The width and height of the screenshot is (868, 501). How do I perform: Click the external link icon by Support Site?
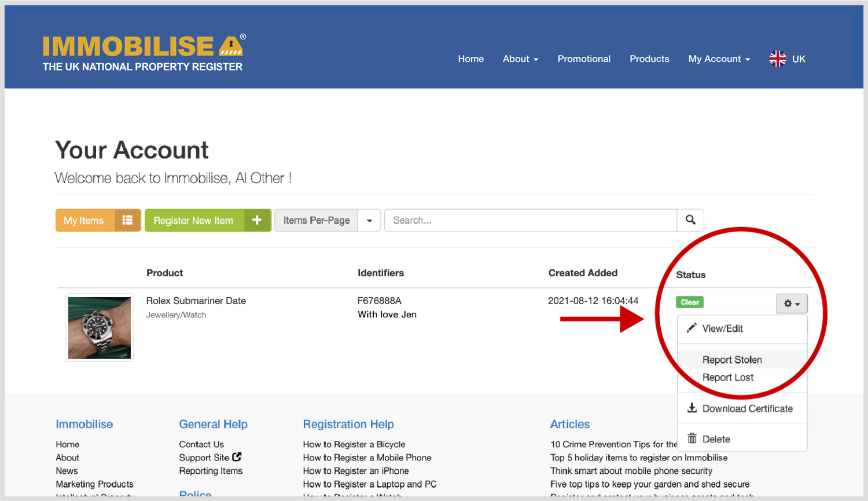[237, 457]
